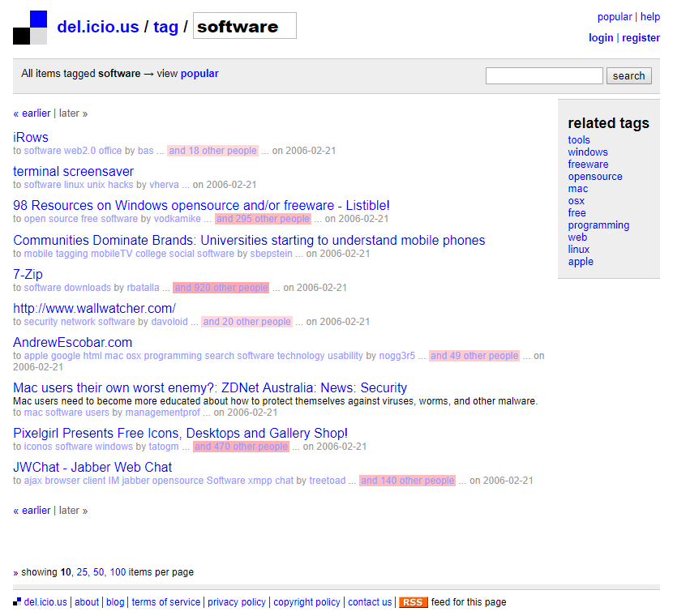Click 'and 920 other people' highlight
673x616 pixels.
(x=221, y=288)
